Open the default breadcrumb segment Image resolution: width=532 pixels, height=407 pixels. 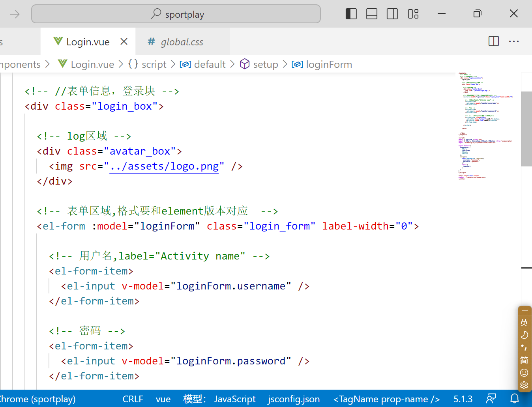210,64
